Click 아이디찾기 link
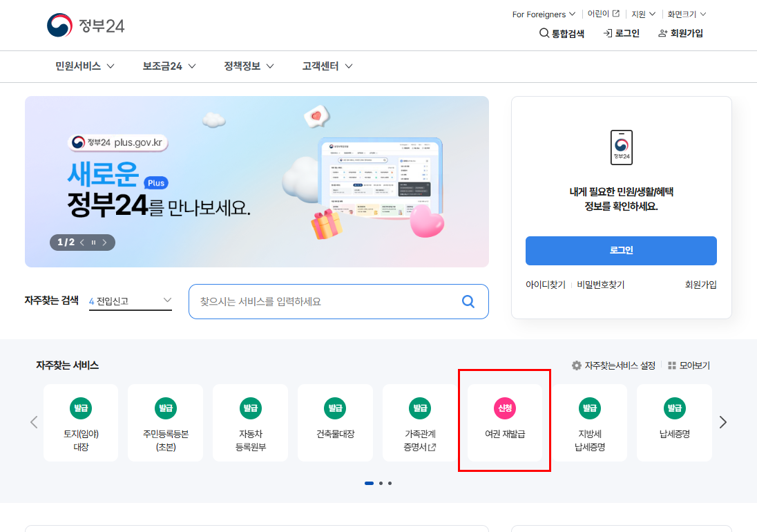Image resolution: width=757 pixels, height=532 pixels. (x=546, y=285)
